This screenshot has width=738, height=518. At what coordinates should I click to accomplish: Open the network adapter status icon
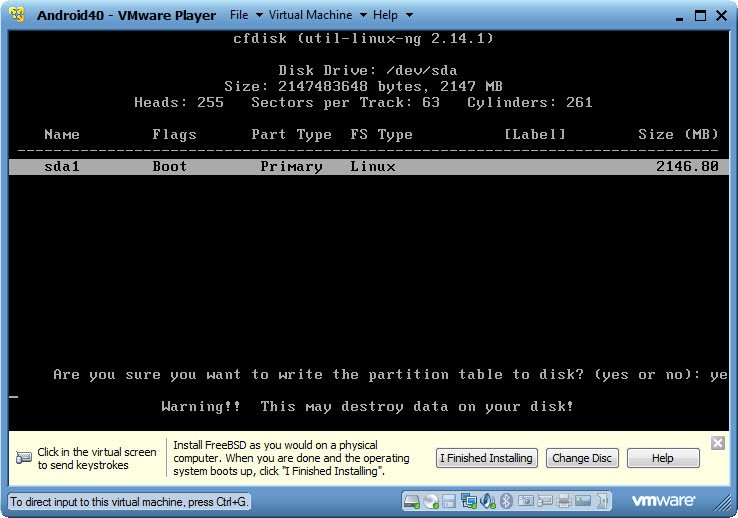point(469,502)
